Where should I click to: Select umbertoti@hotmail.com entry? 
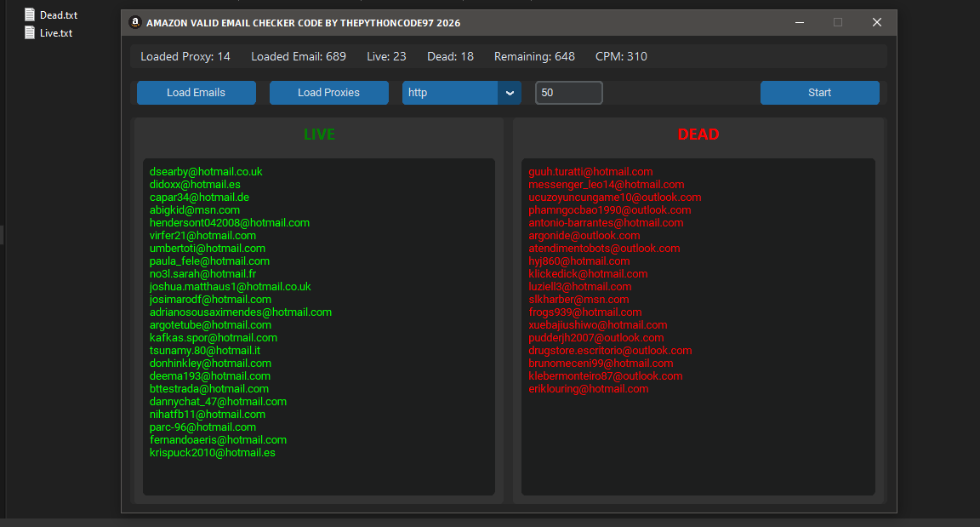click(x=208, y=249)
